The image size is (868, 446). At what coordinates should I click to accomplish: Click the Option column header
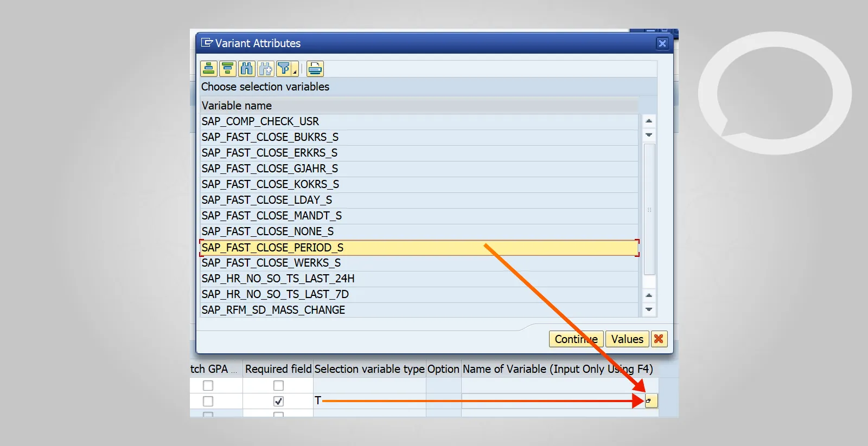(443, 369)
